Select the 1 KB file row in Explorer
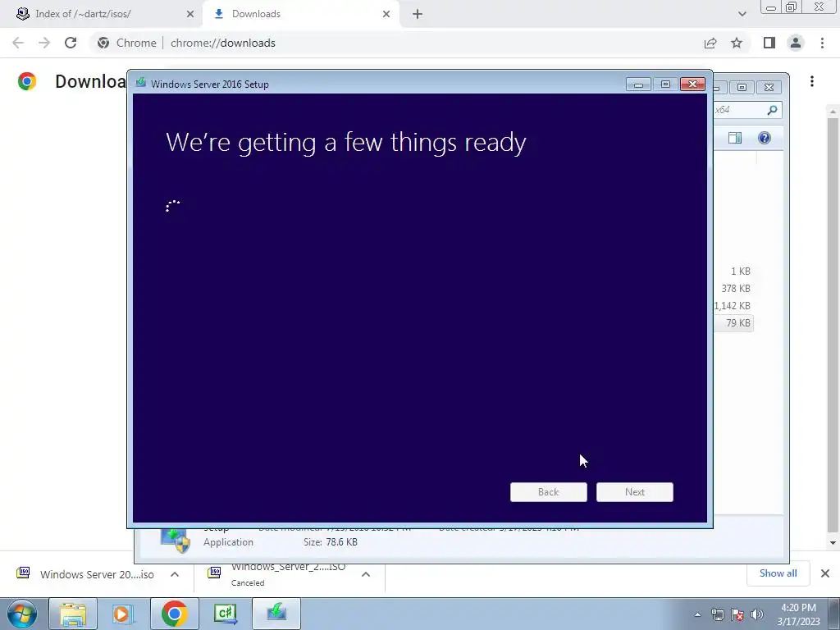The image size is (840, 630). (733, 271)
